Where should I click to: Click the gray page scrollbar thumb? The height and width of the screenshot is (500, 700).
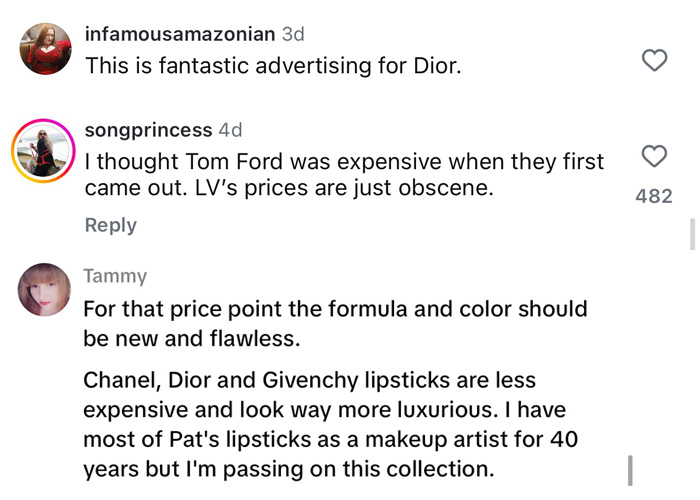pyautogui.click(x=690, y=236)
